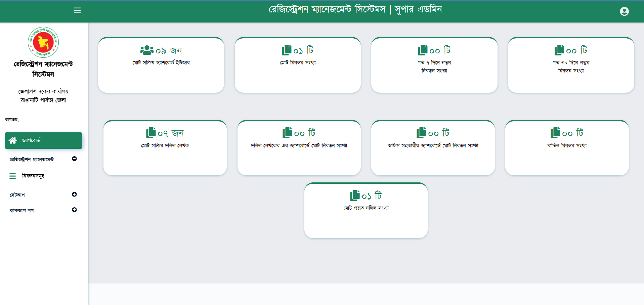Click the green header title bar text
Screen dimensions: 644x305
(x=356, y=9)
